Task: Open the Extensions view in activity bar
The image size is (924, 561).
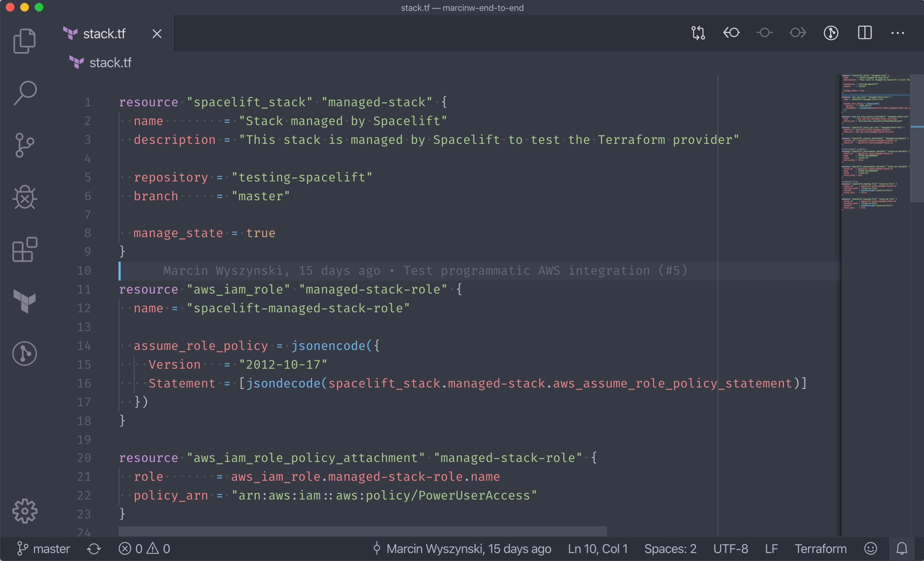Action: (25, 249)
